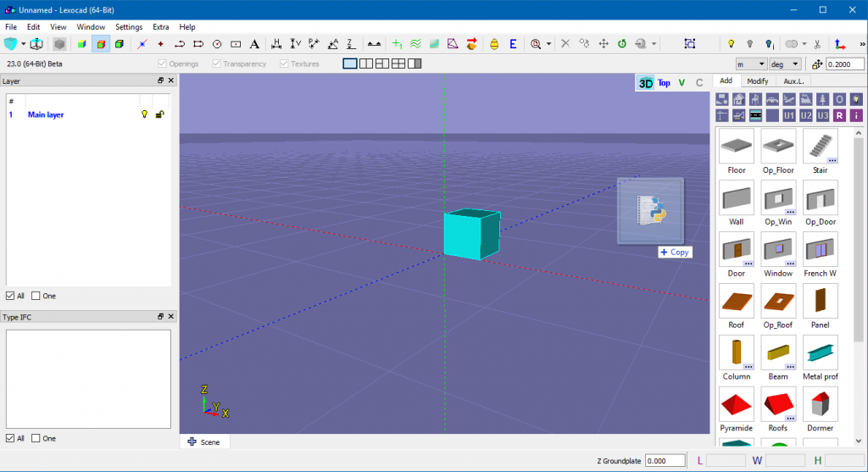Open the Beam options ellipsis

pos(791,367)
